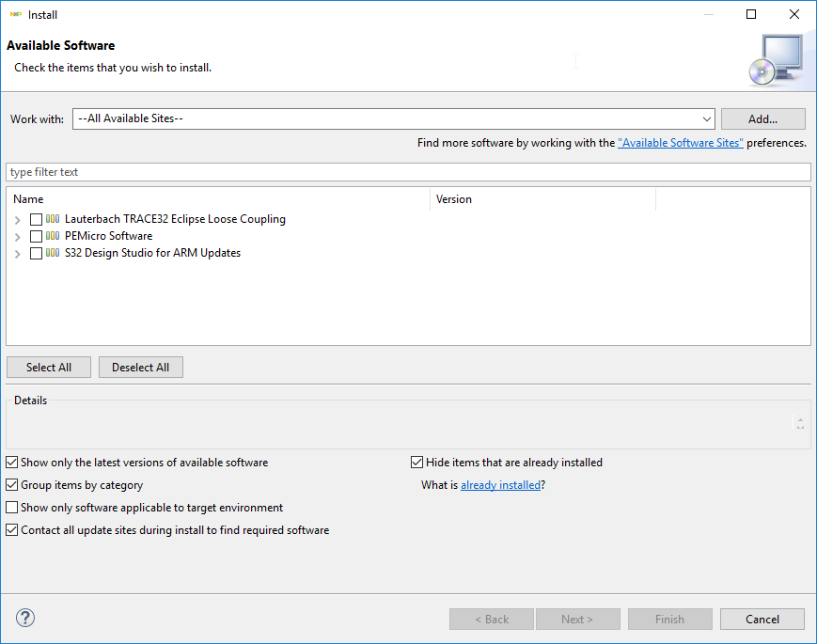The image size is (817, 644).
Task: Expand the PEMicro Software tree node
Action: pos(18,236)
